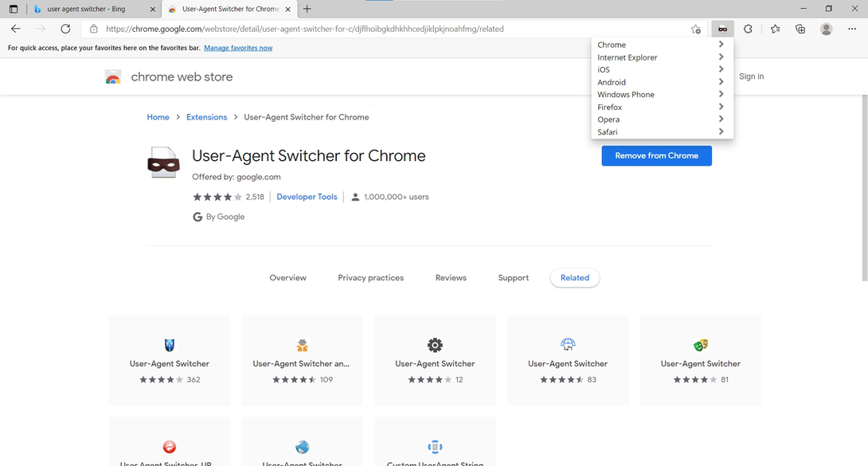Expand Firefox submenu arrow
This screenshot has width=868, height=466.
point(721,107)
